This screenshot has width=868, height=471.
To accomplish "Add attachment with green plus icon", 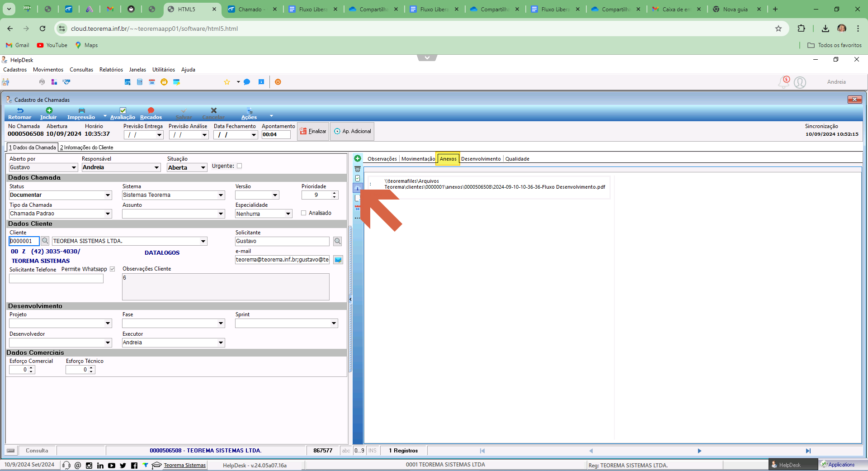I will (x=358, y=158).
